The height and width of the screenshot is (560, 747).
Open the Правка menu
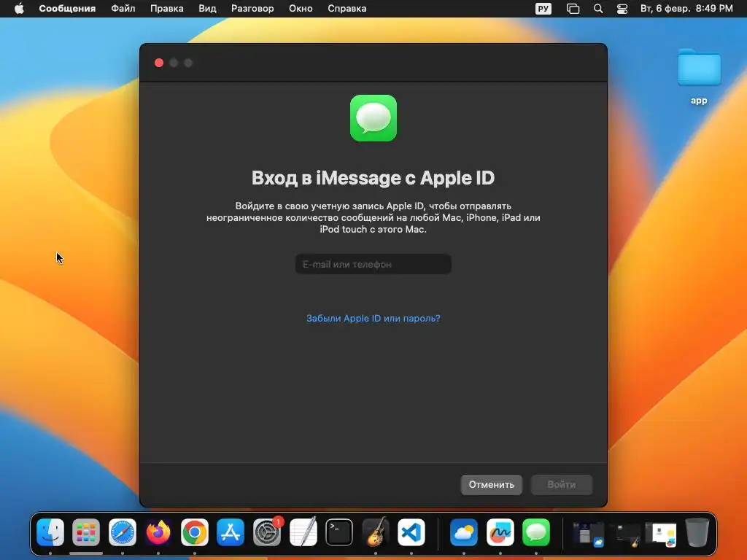tap(167, 9)
